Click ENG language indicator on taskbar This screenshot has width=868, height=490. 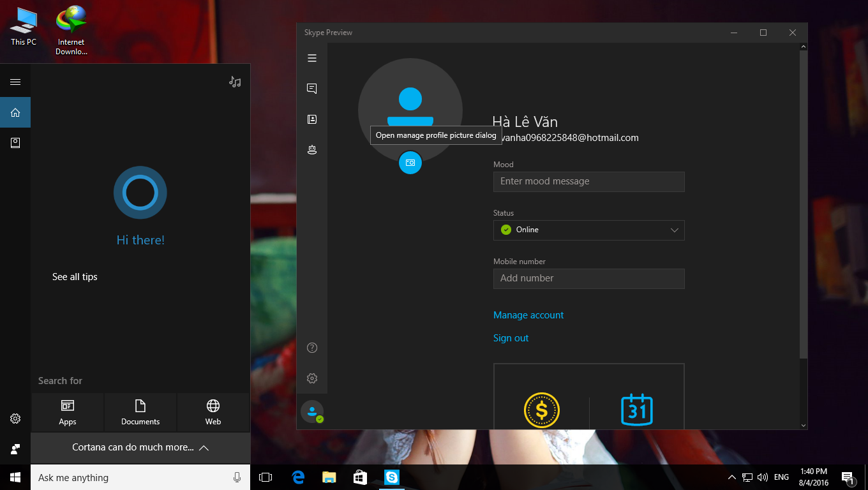coord(782,477)
